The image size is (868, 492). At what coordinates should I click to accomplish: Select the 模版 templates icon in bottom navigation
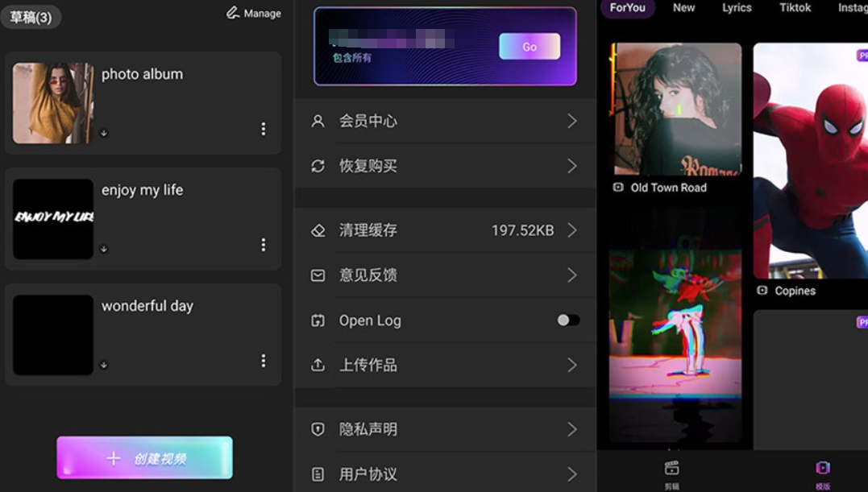823,467
